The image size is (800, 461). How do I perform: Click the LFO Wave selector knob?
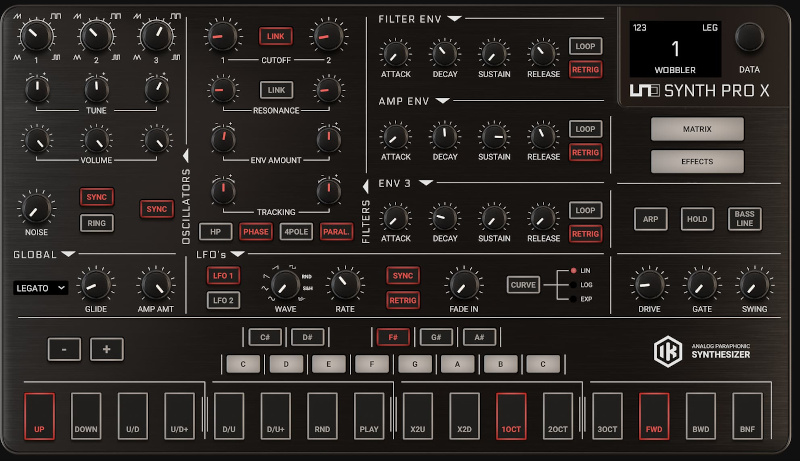pyautogui.click(x=285, y=285)
